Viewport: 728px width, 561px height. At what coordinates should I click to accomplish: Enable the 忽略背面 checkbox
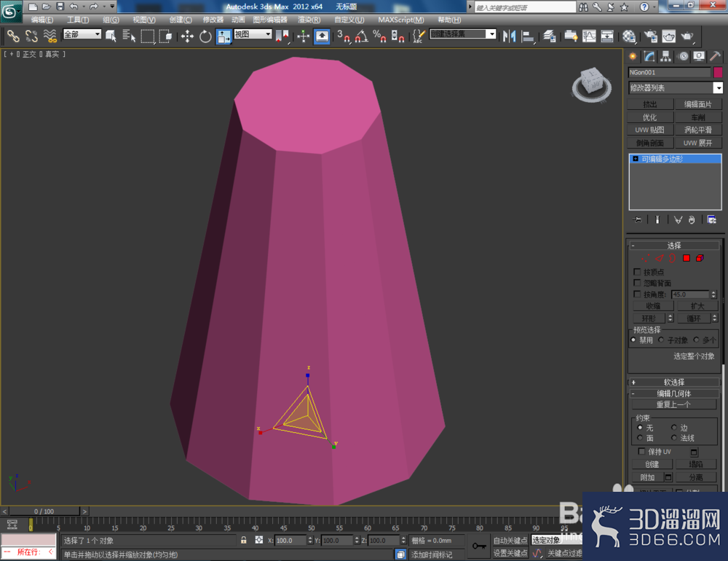tap(637, 283)
